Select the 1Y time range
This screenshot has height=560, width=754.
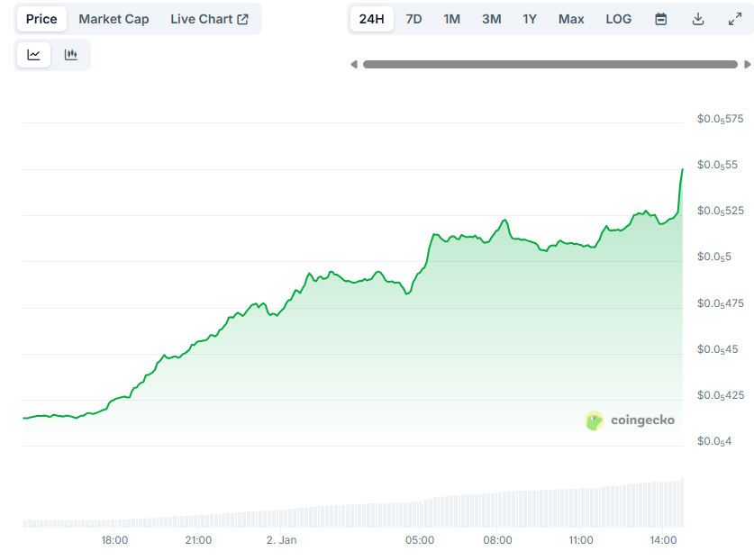point(531,18)
